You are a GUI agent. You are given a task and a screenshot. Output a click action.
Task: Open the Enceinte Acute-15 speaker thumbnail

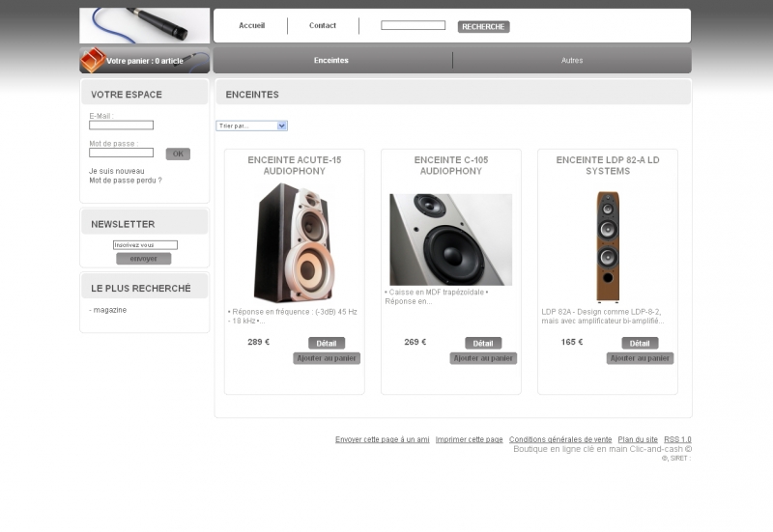pyautogui.click(x=295, y=242)
